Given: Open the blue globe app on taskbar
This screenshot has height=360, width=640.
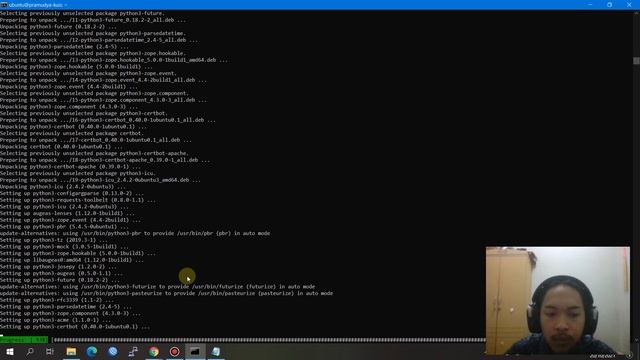Looking at the screenshot, I should 113,351.
